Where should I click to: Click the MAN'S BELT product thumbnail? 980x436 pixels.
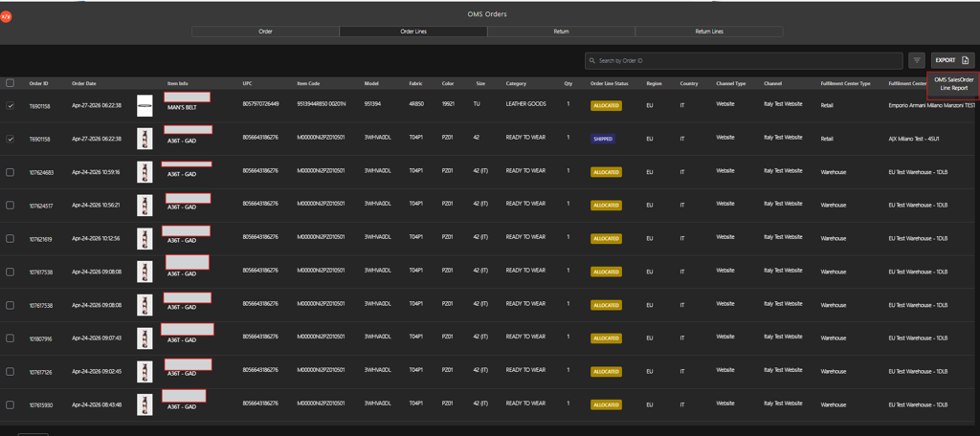145,105
